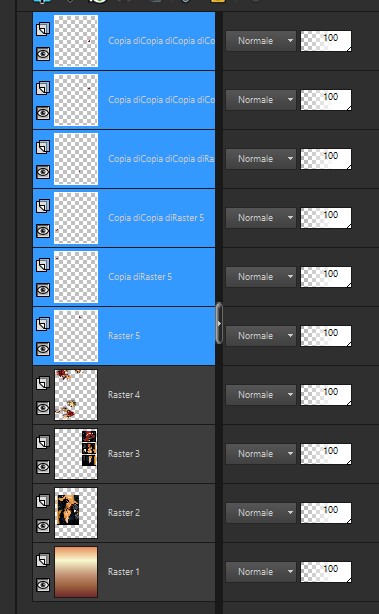Viewport: 379px width, 614px height.
Task: Open the Normale dropdown on Raster 4 row
Action: [x=261, y=395]
